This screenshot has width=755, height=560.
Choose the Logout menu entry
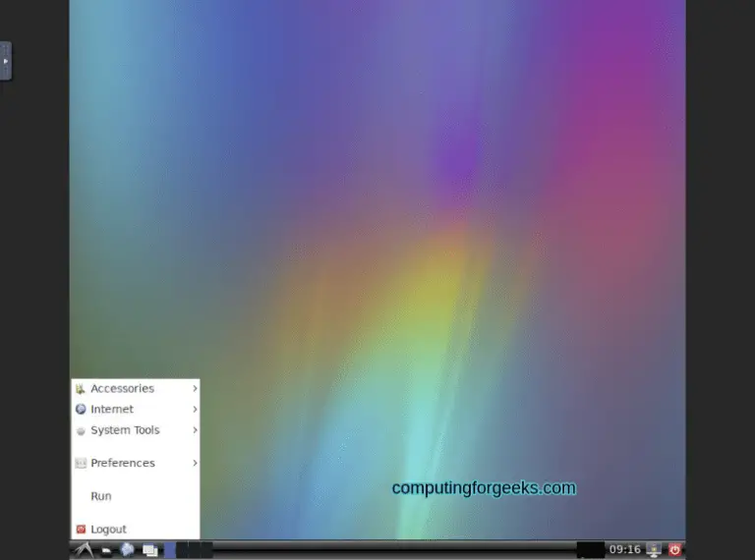point(108,530)
